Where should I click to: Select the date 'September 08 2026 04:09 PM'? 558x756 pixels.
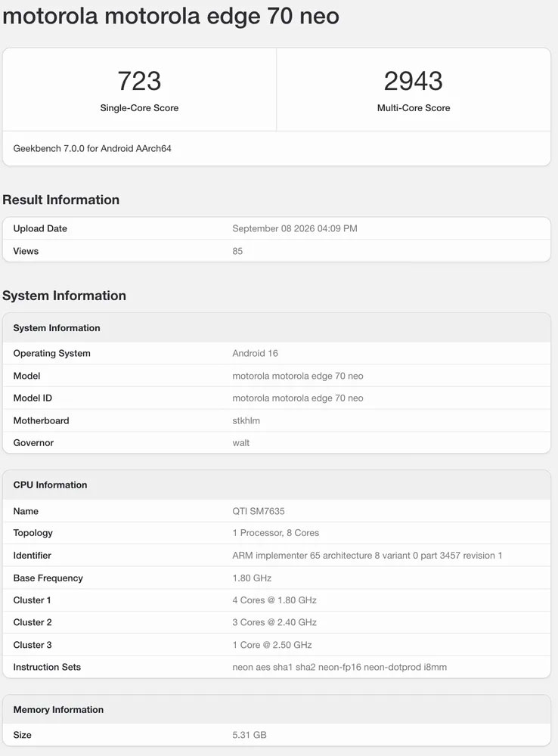point(295,228)
